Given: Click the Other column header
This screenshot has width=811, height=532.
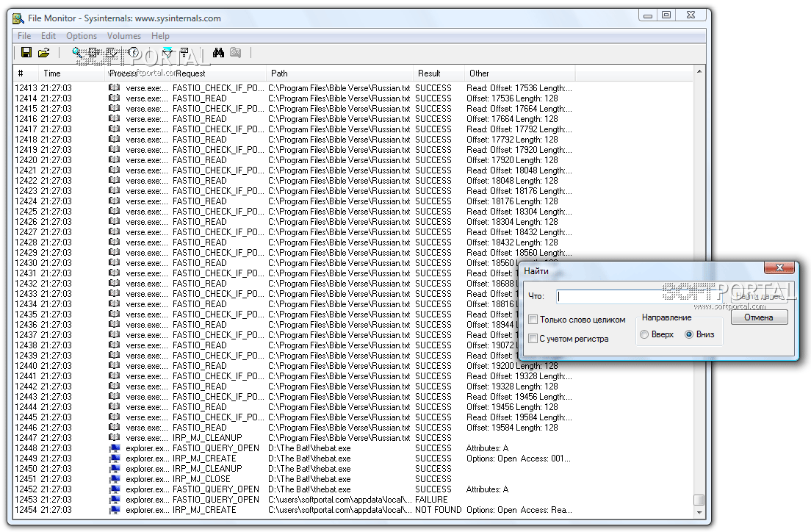Looking at the screenshot, I should coord(520,73).
